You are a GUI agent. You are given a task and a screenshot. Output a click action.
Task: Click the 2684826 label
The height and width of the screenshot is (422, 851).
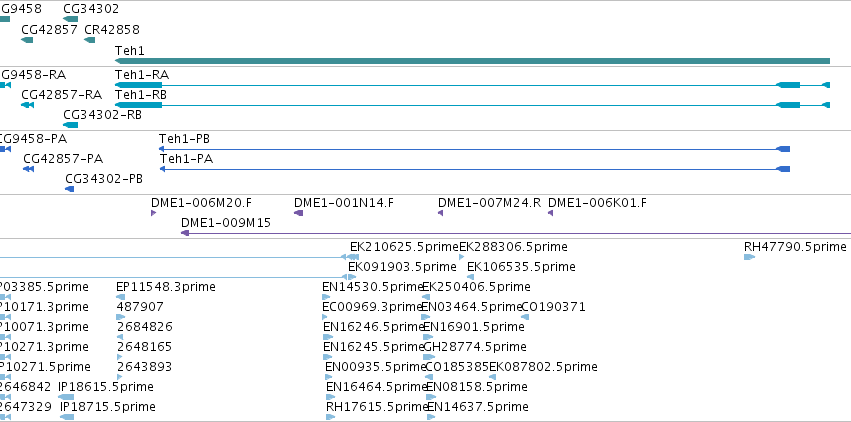point(144,327)
